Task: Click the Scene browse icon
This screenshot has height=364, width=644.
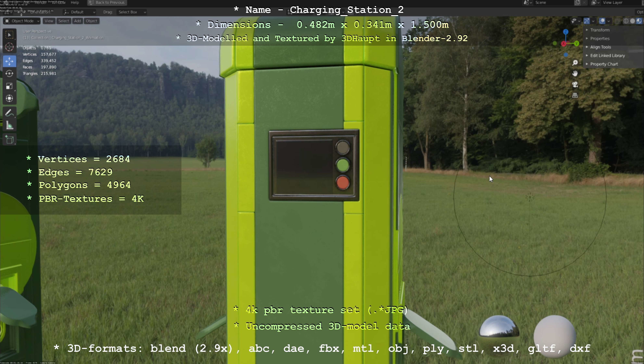Action: (528, 2)
